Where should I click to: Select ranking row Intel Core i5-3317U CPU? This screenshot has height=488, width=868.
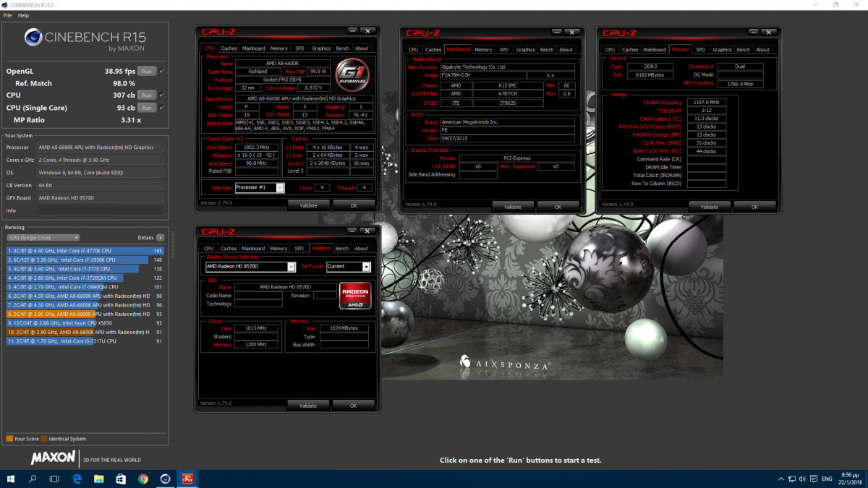pos(85,341)
